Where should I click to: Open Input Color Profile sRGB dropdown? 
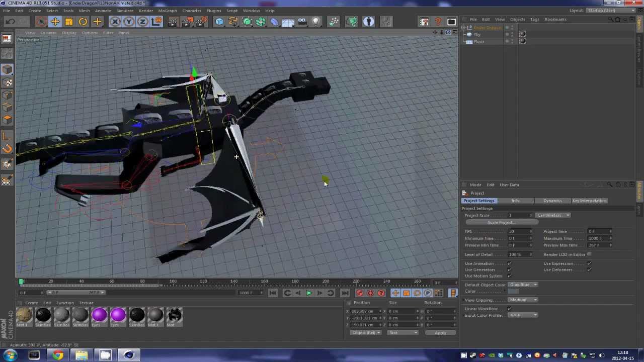pyautogui.click(x=523, y=315)
